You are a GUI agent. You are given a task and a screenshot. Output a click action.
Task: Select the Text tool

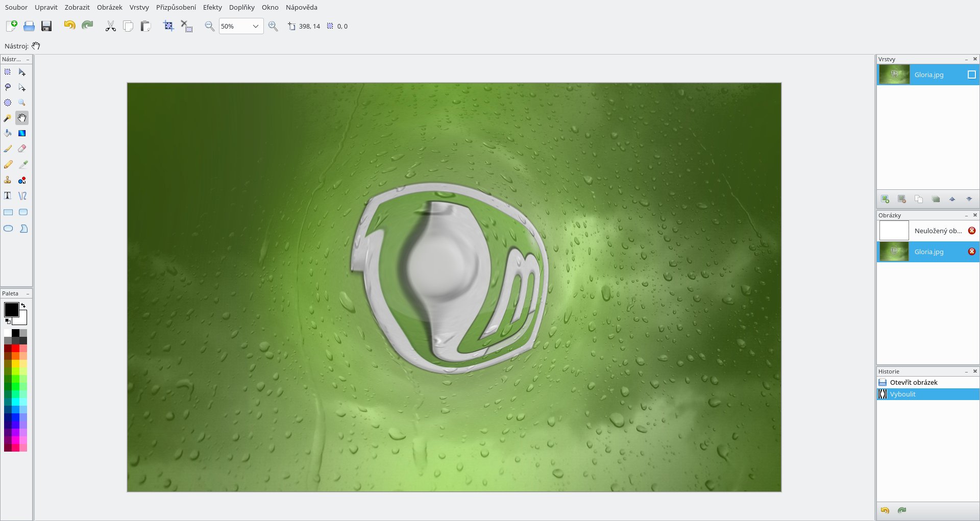(8, 196)
